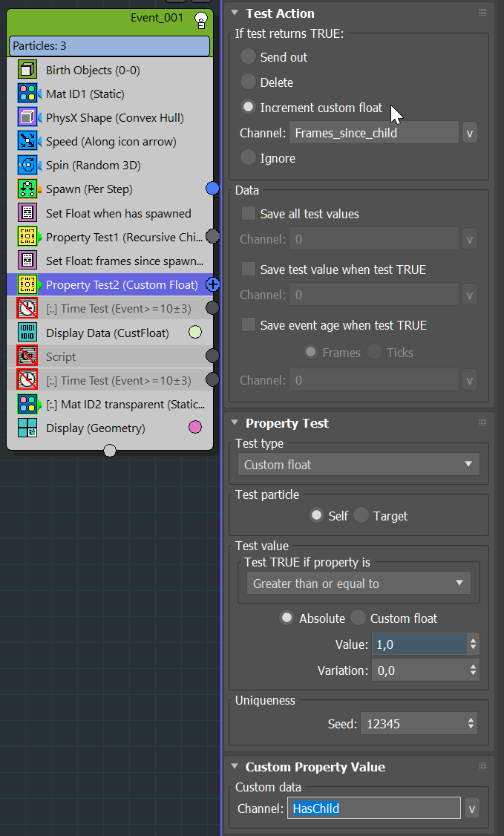The width and height of the screenshot is (504, 836).
Task: Select the Speed (Along icon arrow) operator
Action: point(111,142)
